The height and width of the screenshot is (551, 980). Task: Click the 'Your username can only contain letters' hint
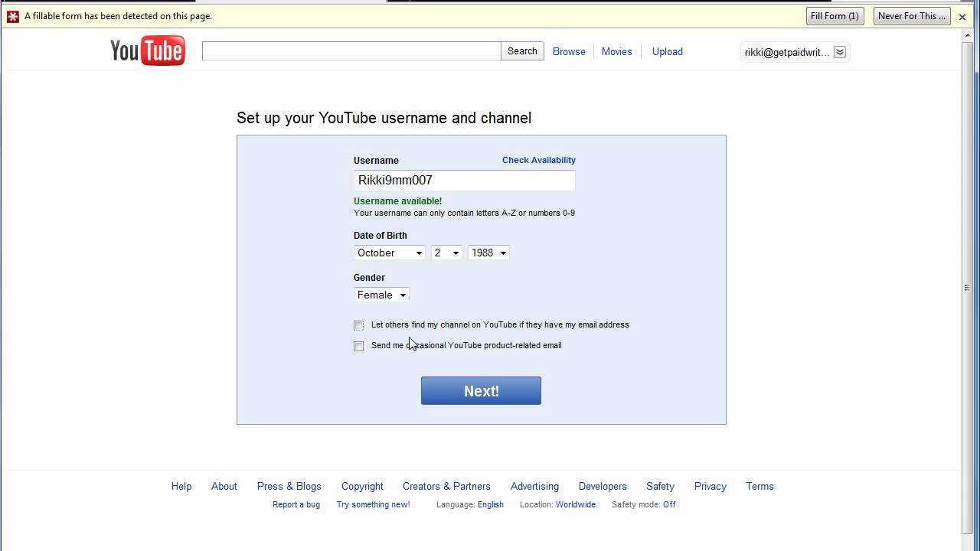pyautogui.click(x=464, y=213)
